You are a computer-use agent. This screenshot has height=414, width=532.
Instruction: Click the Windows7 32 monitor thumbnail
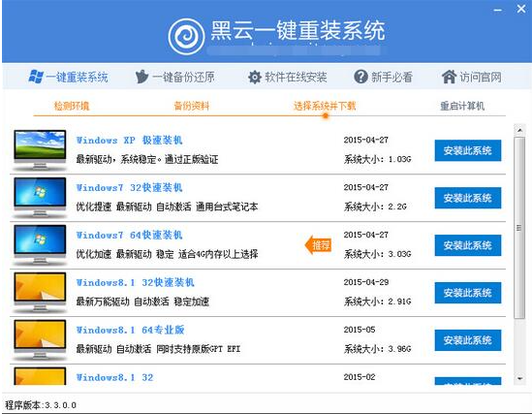pos(40,198)
